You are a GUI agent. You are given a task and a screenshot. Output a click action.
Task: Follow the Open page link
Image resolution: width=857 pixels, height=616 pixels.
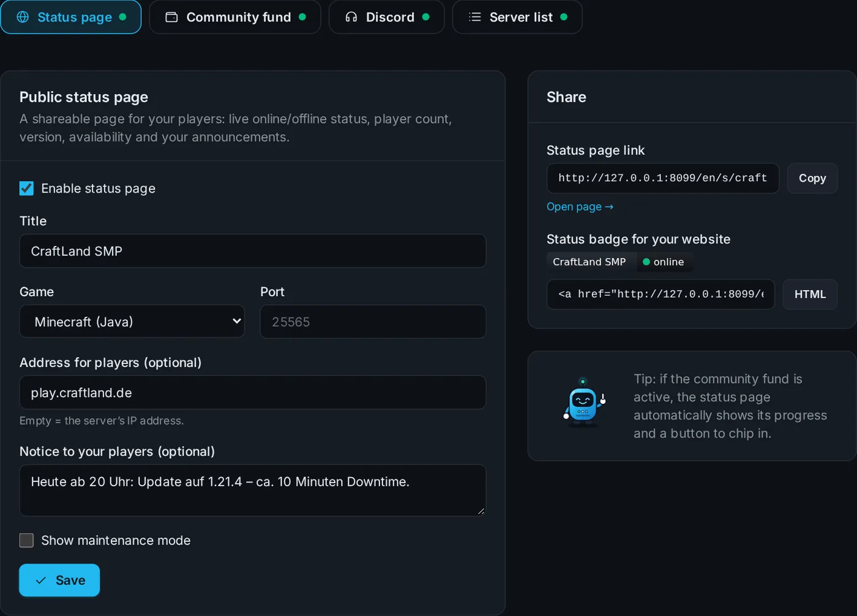(580, 207)
